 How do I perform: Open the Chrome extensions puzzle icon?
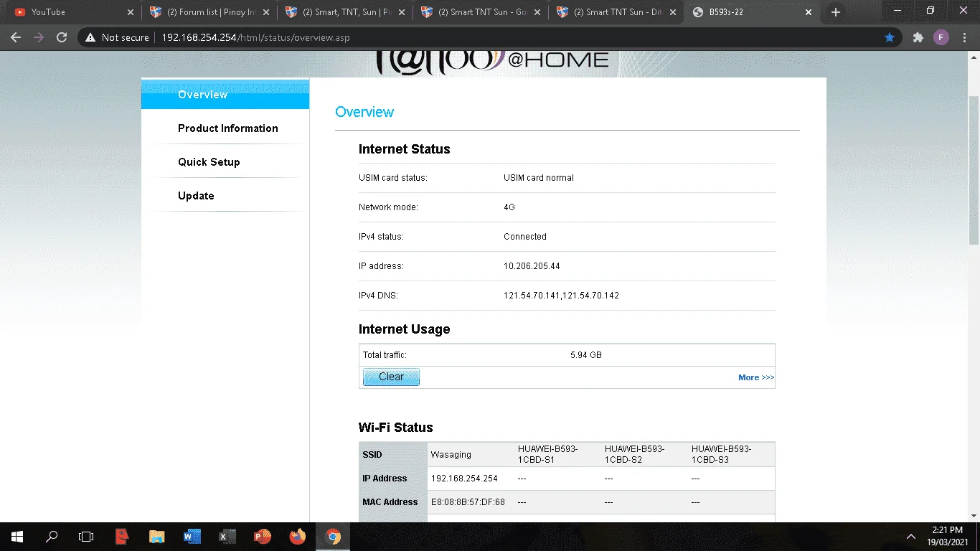pyautogui.click(x=918, y=37)
